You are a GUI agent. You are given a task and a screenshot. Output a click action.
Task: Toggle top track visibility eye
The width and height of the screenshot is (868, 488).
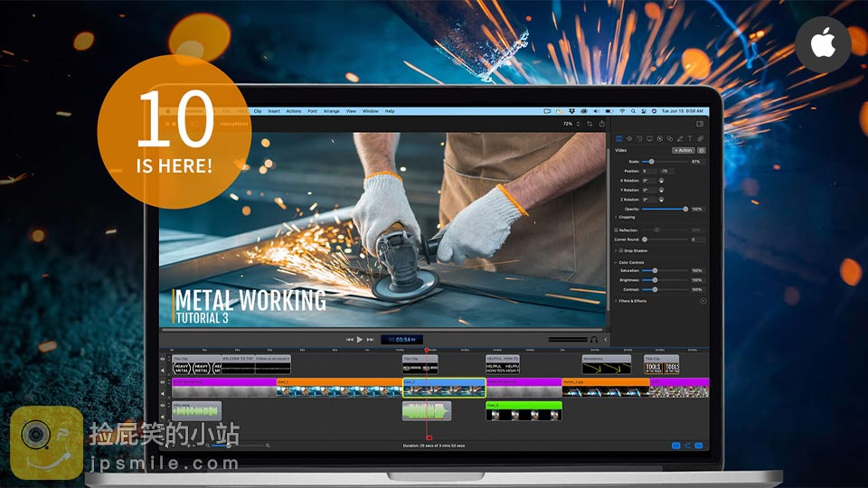[163, 359]
